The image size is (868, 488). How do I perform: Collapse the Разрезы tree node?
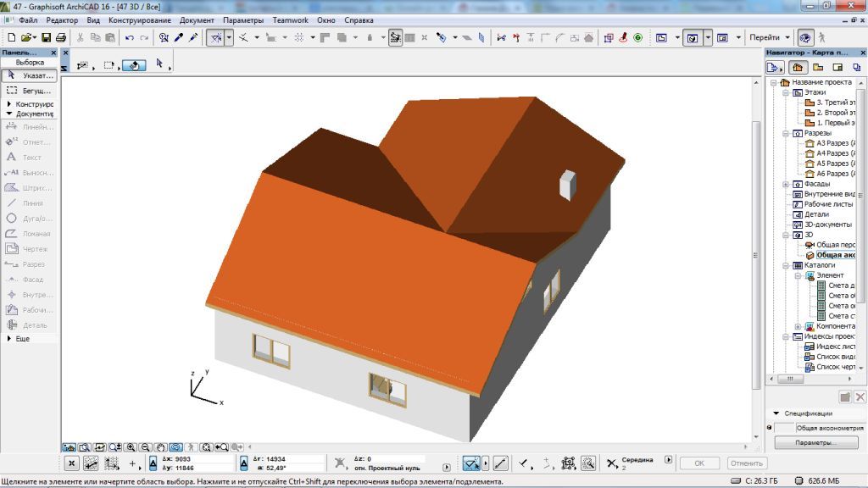tap(786, 133)
